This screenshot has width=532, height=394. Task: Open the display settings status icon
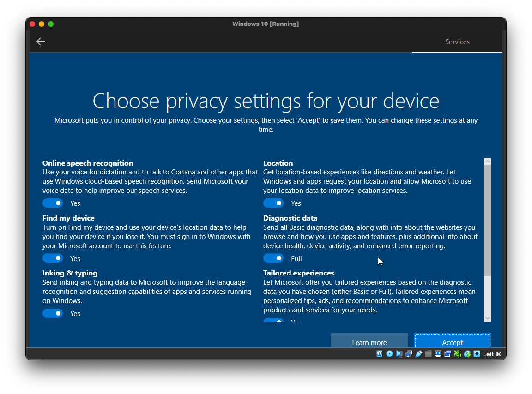click(438, 354)
